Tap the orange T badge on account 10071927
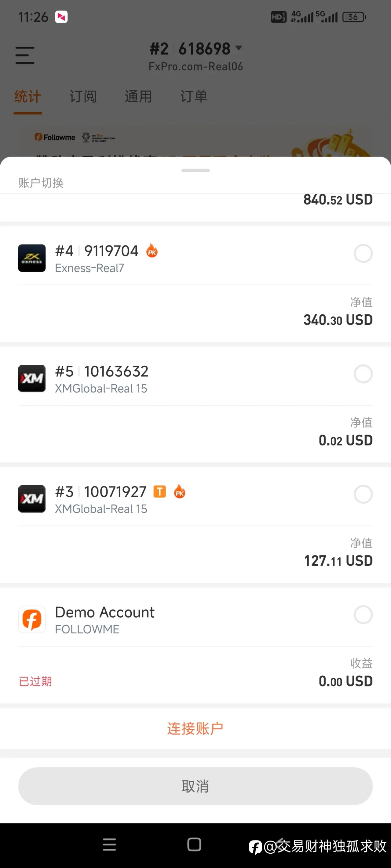This screenshot has height=868, width=391. (159, 492)
